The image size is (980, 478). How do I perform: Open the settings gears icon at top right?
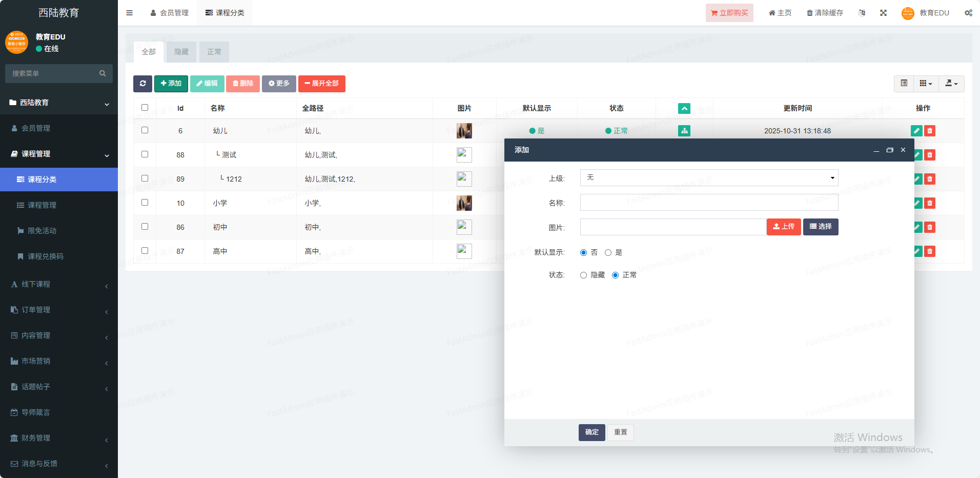tap(968, 13)
